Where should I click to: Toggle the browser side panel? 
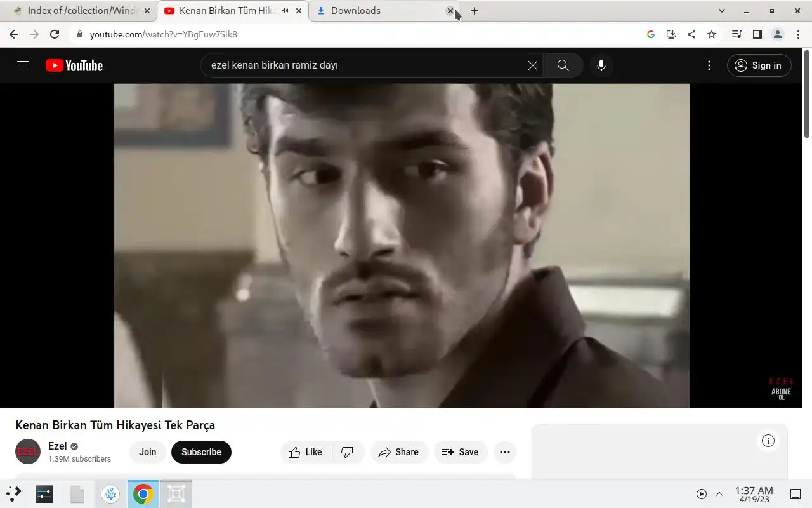point(757,34)
